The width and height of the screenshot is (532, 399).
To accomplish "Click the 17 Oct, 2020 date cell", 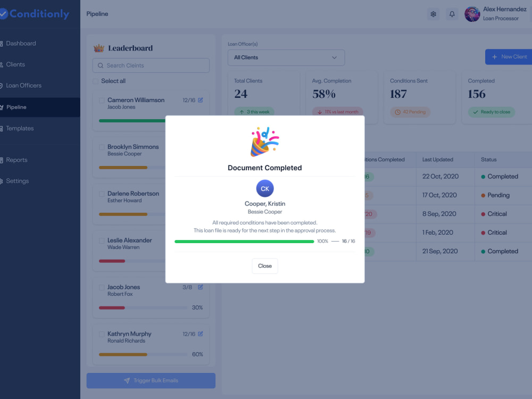I will (439, 195).
